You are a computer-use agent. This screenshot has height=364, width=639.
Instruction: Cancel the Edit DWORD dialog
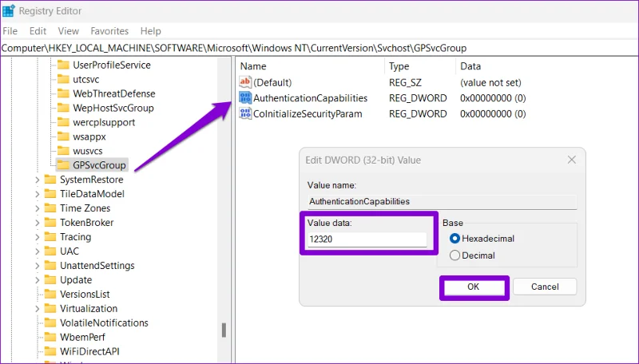click(545, 287)
